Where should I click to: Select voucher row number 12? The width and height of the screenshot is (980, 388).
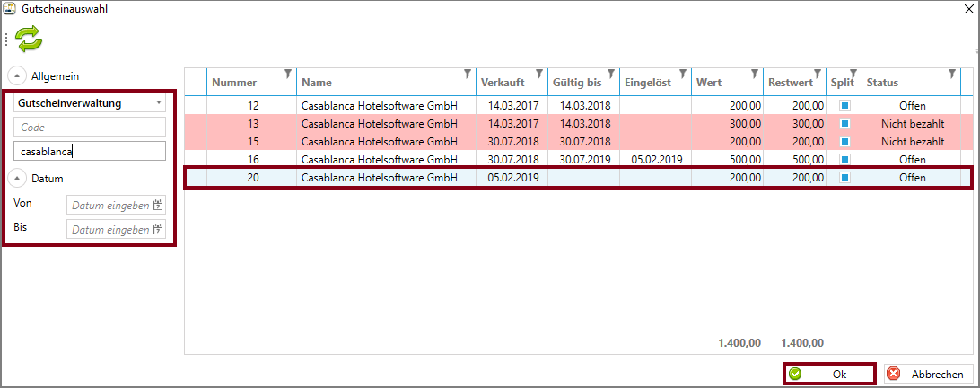click(x=579, y=106)
